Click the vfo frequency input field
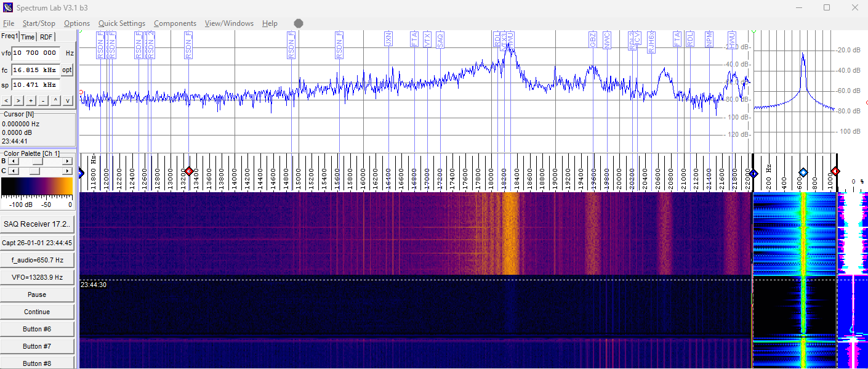Viewport: 868px width, 369px height. click(36, 53)
